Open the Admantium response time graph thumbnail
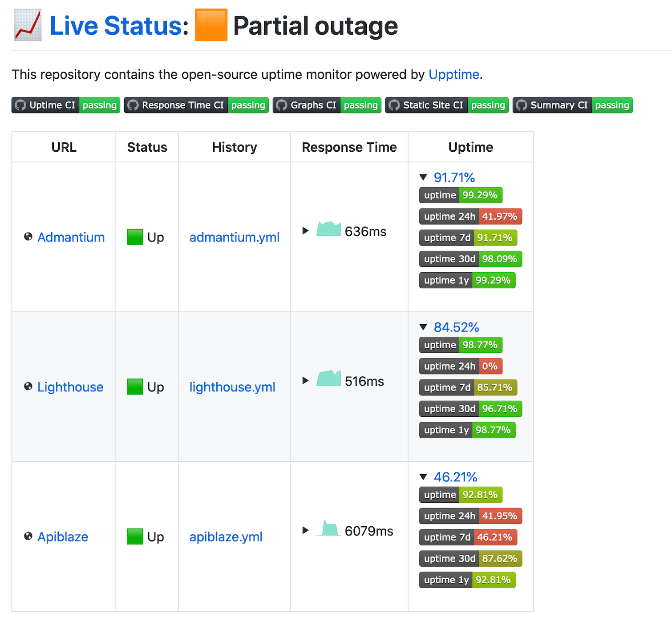The height and width of the screenshot is (629, 672). point(328,229)
